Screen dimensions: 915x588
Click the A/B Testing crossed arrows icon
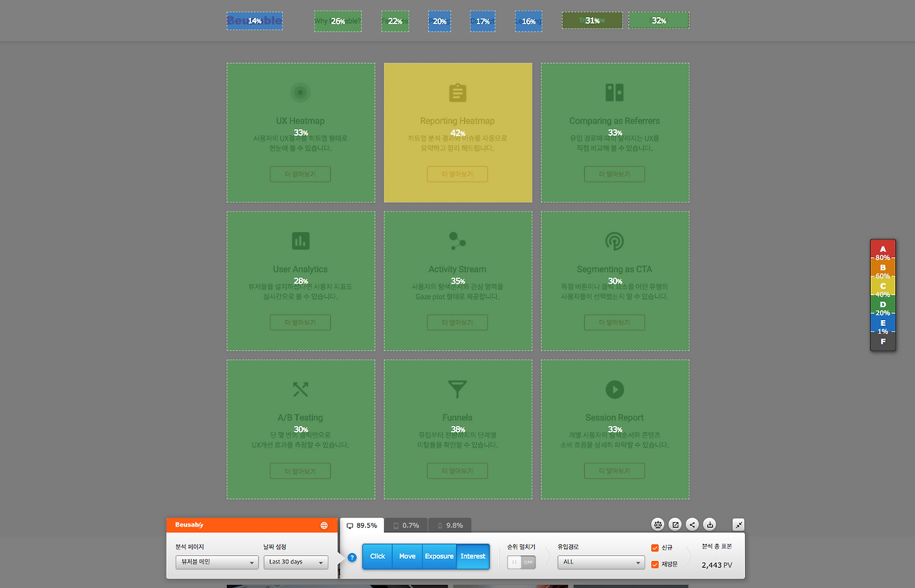point(300,389)
